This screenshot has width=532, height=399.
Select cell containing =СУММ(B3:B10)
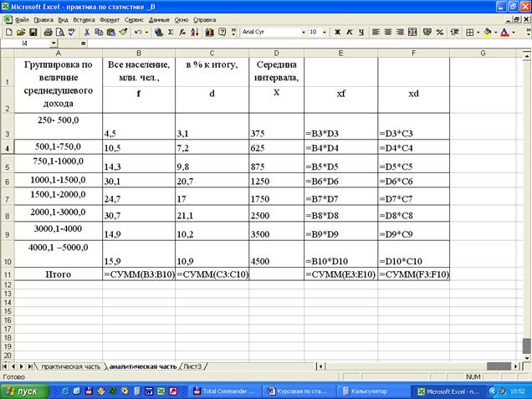[139, 274]
